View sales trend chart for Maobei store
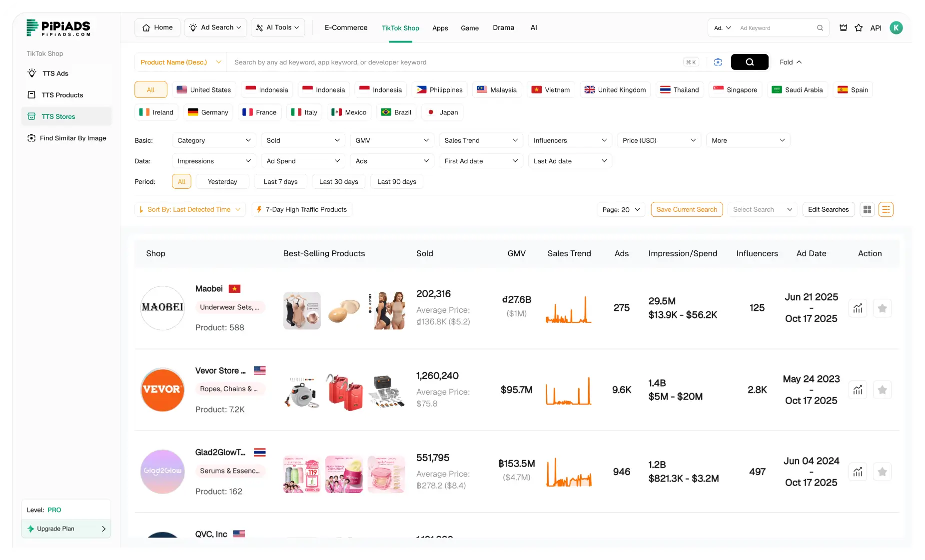The image size is (925, 560). tap(858, 308)
